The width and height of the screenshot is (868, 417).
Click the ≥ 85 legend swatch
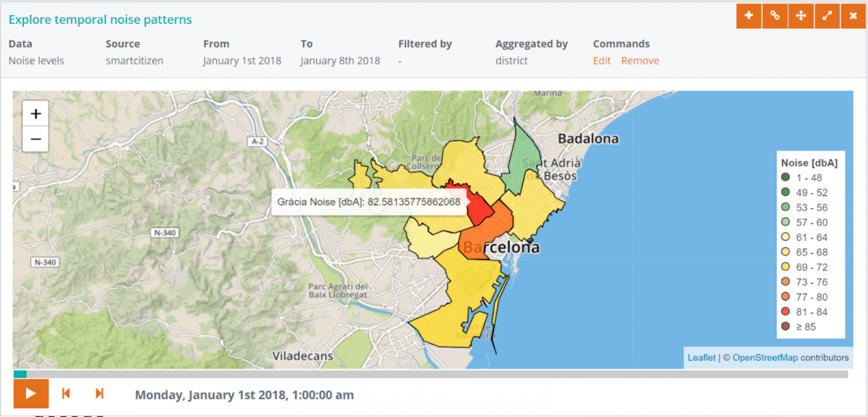tap(785, 327)
